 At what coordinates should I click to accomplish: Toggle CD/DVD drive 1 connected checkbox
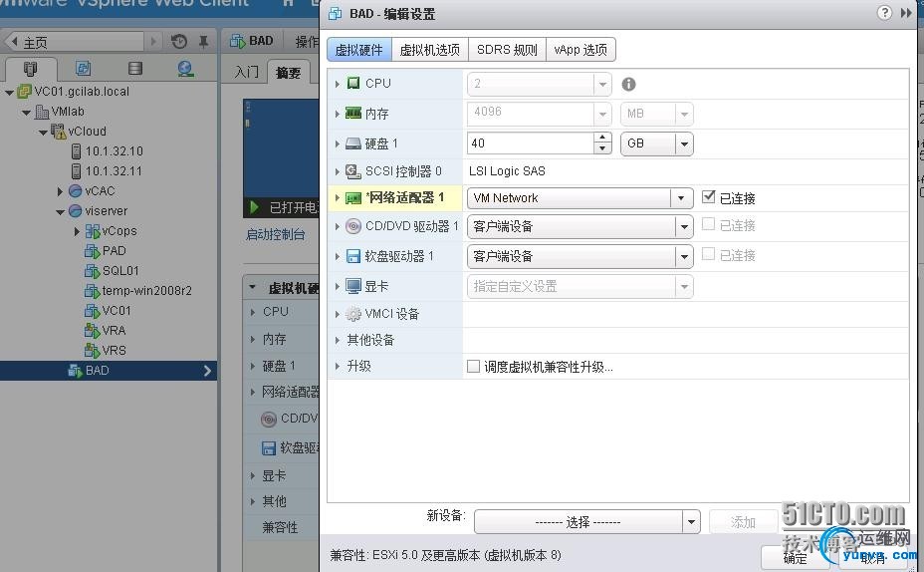click(708, 224)
